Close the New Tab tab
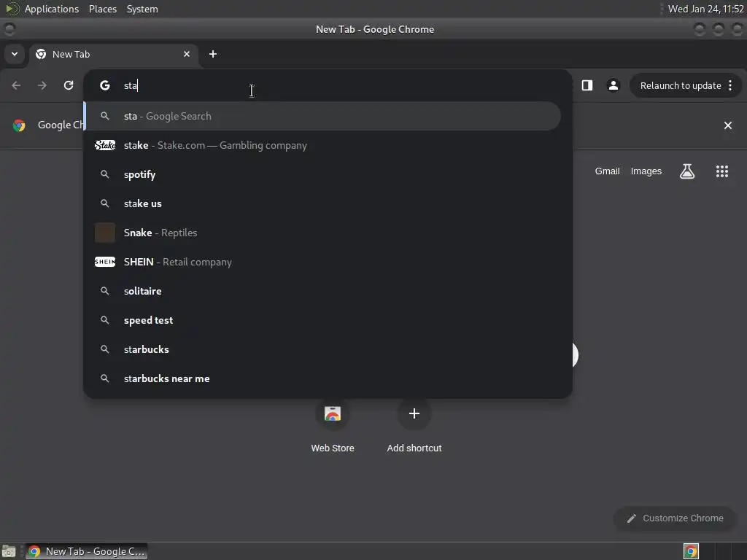The height and width of the screenshot is (560, 747). tap(187, 54)
